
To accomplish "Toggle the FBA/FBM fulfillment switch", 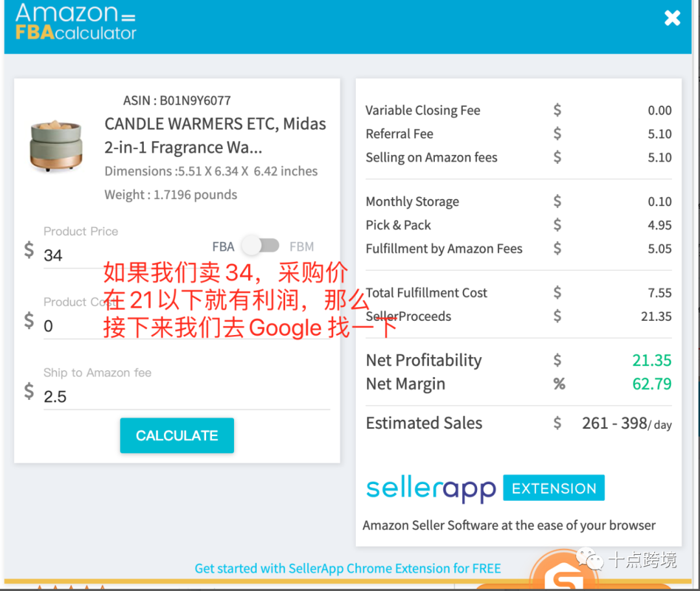I will point(261,246).
